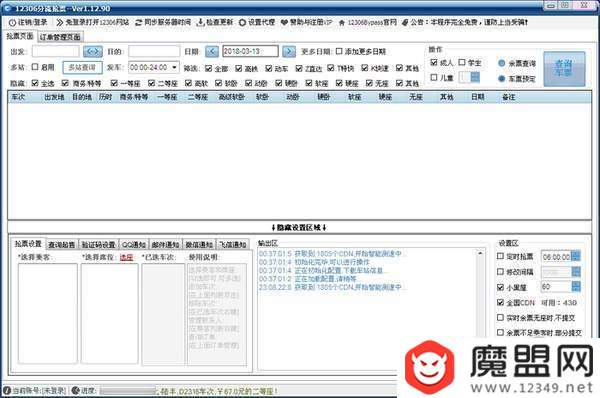Check 余票不足乘客时,部分提交 option
This screenshot has height=398, width=600.
click(x=500, y=332)
